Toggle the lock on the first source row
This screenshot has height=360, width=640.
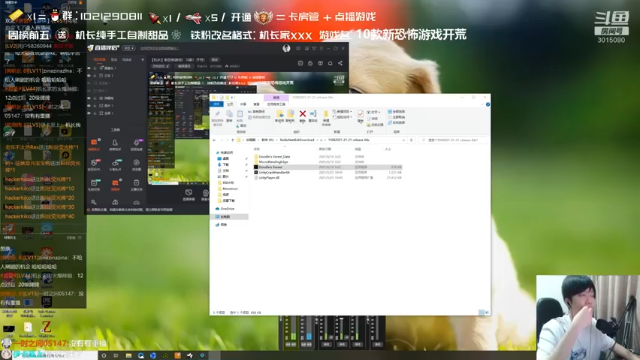click(95, 68)
